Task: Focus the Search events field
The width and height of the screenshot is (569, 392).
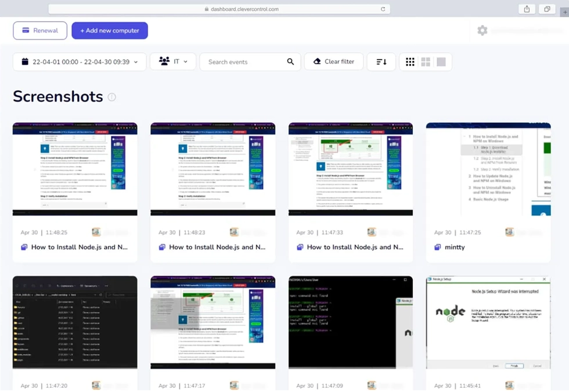Action: 250,62
